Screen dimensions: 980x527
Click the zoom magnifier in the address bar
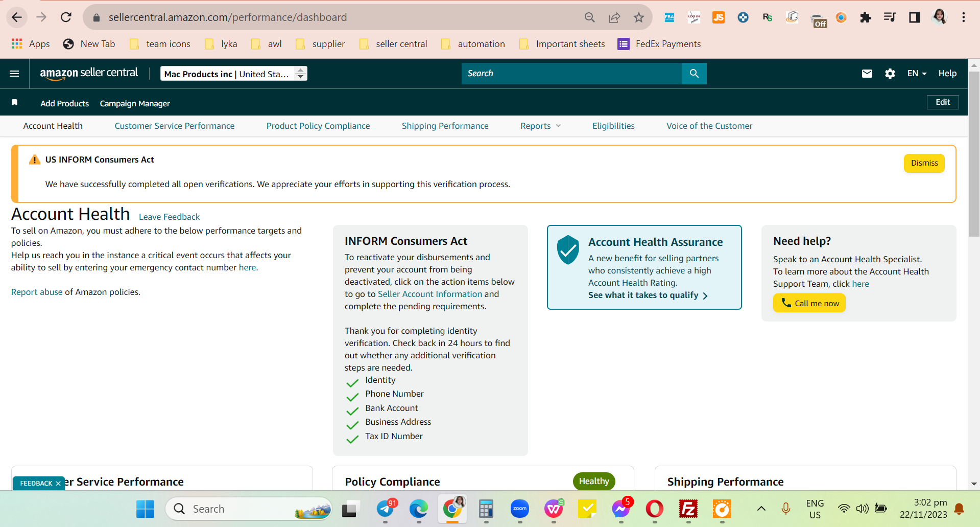click(590, 18)
